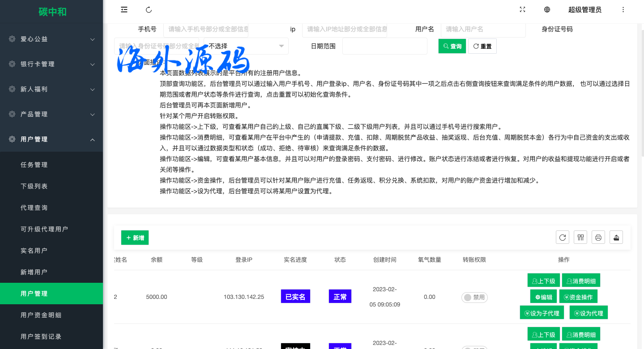Click the green 查询 search button
644x349 pixels.
tap(452, 46)
